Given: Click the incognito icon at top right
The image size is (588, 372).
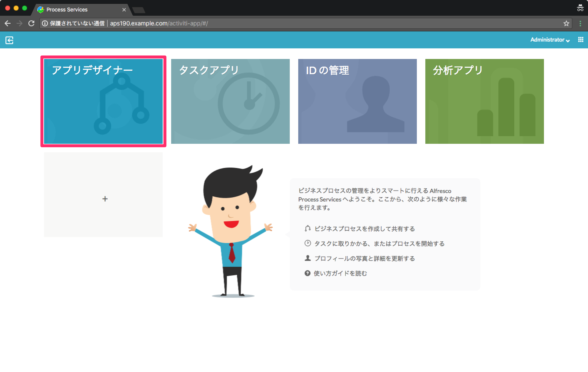Looking at the screenshot, I should 580,8.
